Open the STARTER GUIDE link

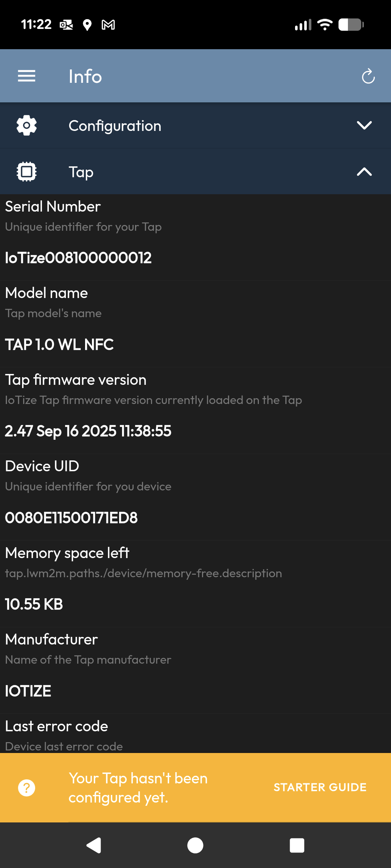coord(320,787)
